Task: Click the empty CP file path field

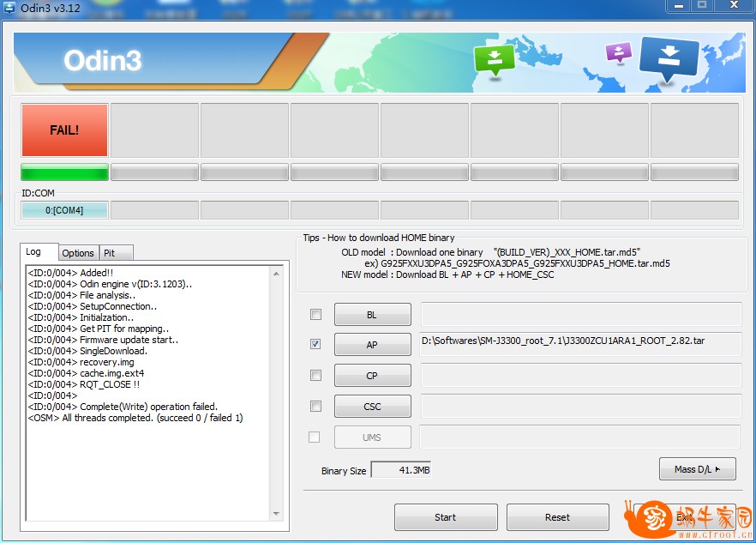Action: [580, 375]
